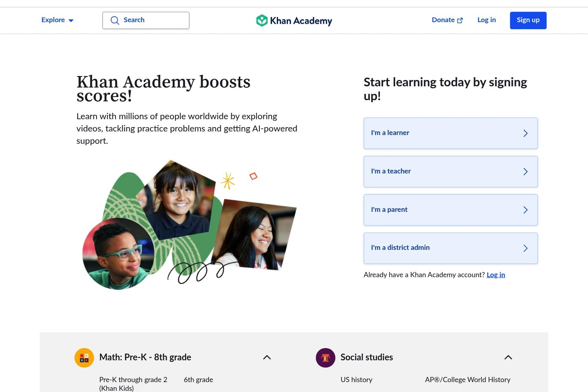Open the US history course
The height and width of the screenshot is (392, 588).
(x=356, y=380)
